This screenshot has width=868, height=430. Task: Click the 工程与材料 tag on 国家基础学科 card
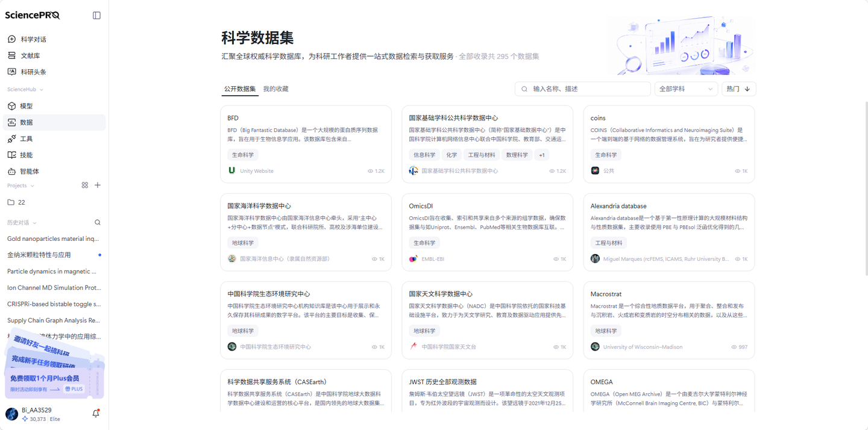(x=482, y=155)
